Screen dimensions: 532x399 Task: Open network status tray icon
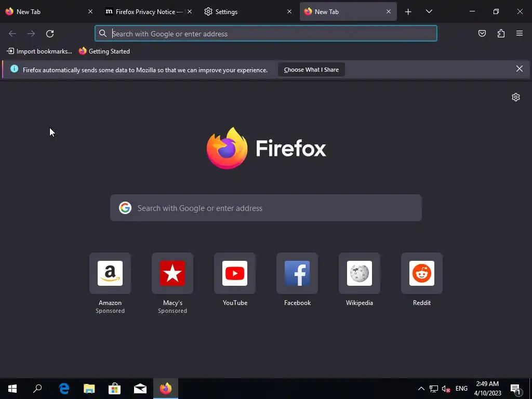(x=434, y=389)
